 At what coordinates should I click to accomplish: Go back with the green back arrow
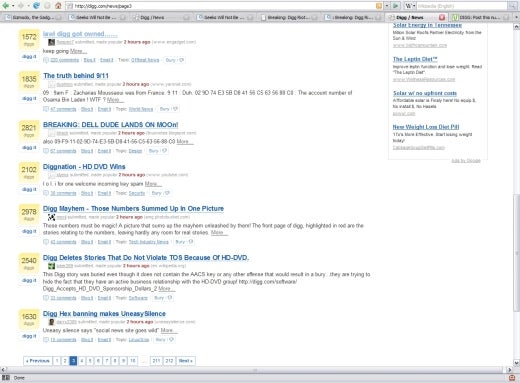tap(6, 6)
